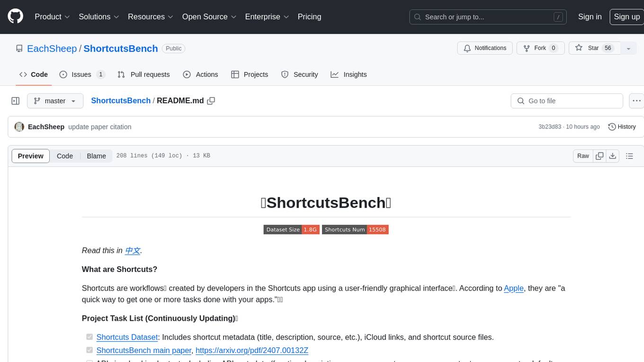Open the Shortcuts Dataset link
The image size is (644, 362).
point(127,337)
